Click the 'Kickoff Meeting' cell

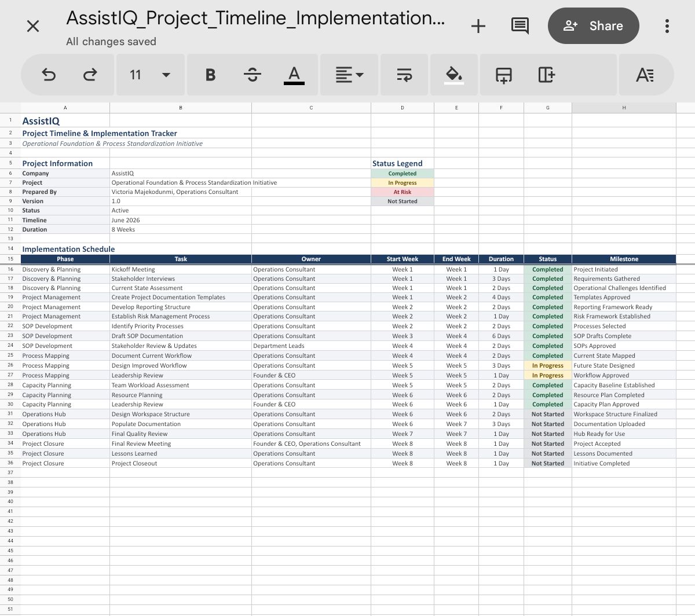[181, 269]
